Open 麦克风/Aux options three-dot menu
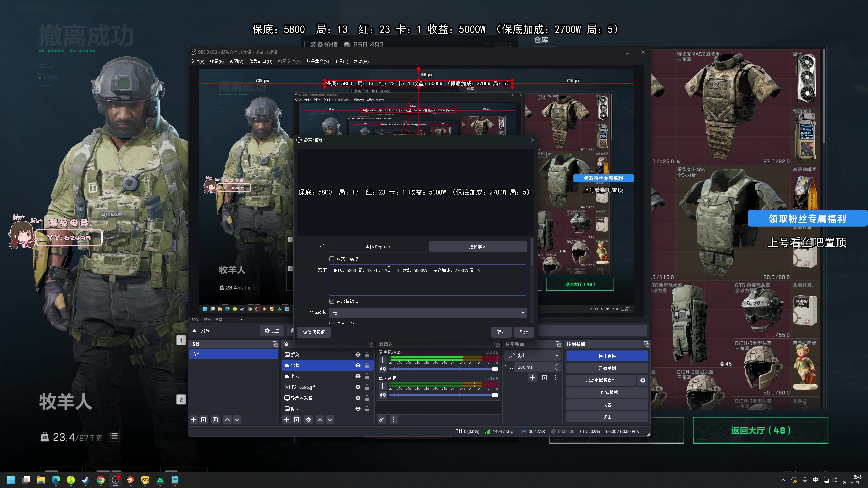Image resolution: width=868 pixels, height=488 pixels. 383,360
